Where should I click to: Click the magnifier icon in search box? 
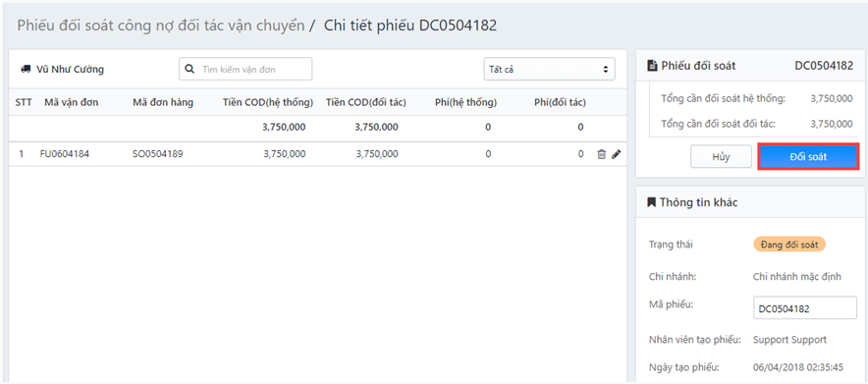pyautogui.click(x=189, y=69)
